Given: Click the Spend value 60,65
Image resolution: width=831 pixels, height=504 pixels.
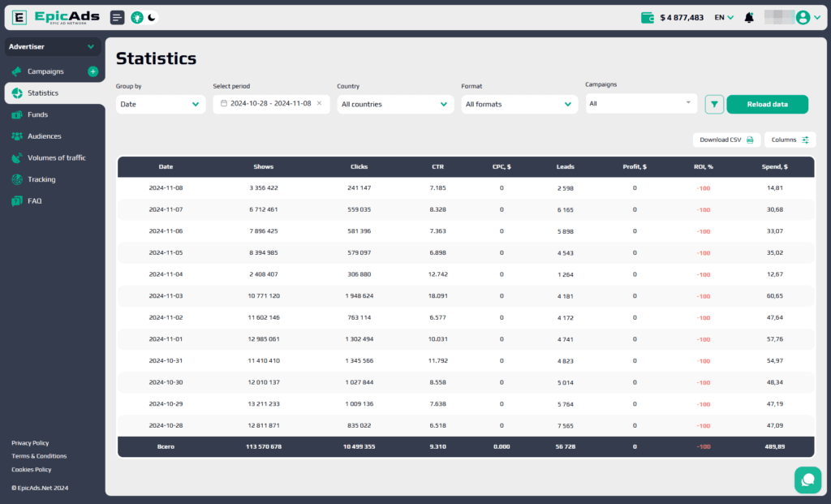Looking at the screenshot, I should 775,296.
